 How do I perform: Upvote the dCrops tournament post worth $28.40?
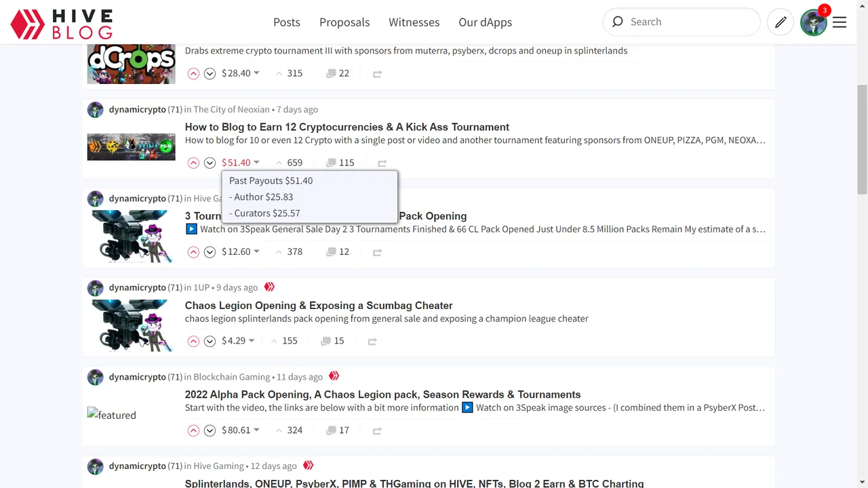point(193,73)
